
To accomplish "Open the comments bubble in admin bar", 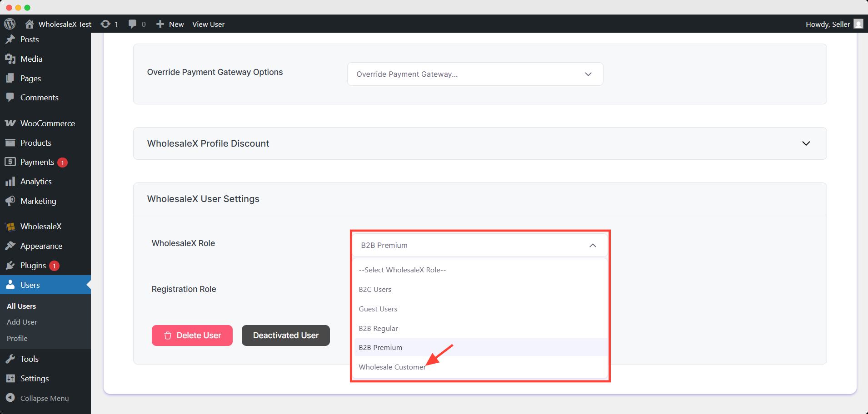I will (132, 24).
